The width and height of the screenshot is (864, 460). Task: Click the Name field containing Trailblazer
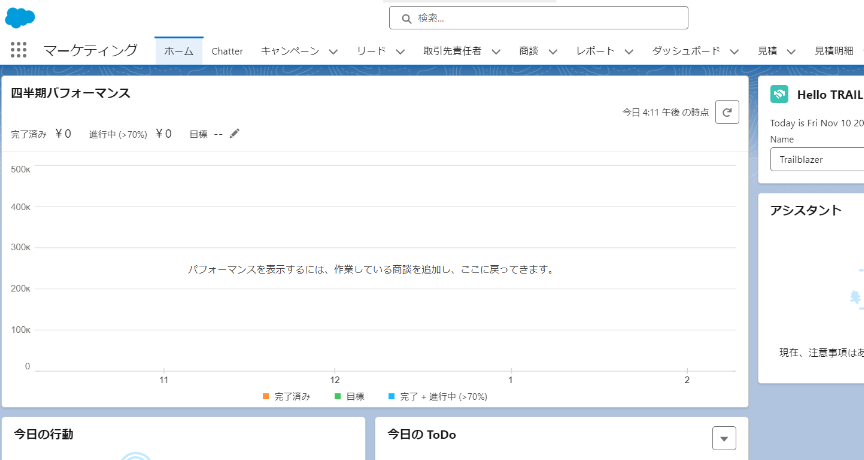pos(817,159)
